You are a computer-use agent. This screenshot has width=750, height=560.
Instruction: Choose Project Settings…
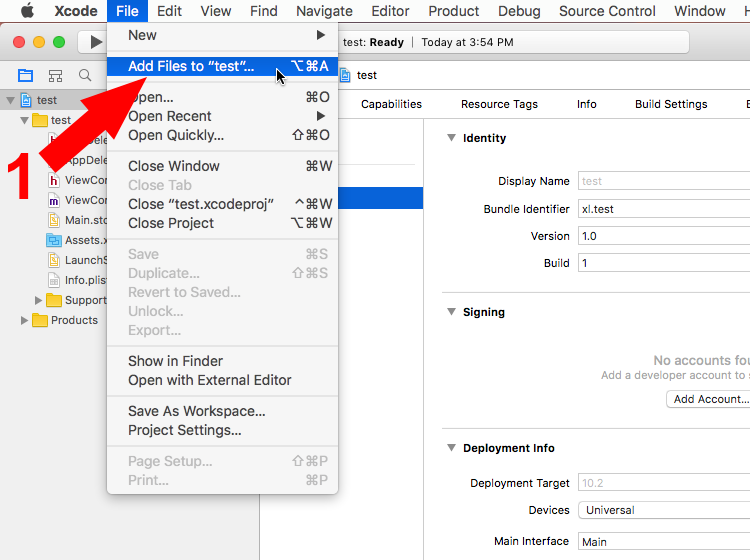pos(222,430)
